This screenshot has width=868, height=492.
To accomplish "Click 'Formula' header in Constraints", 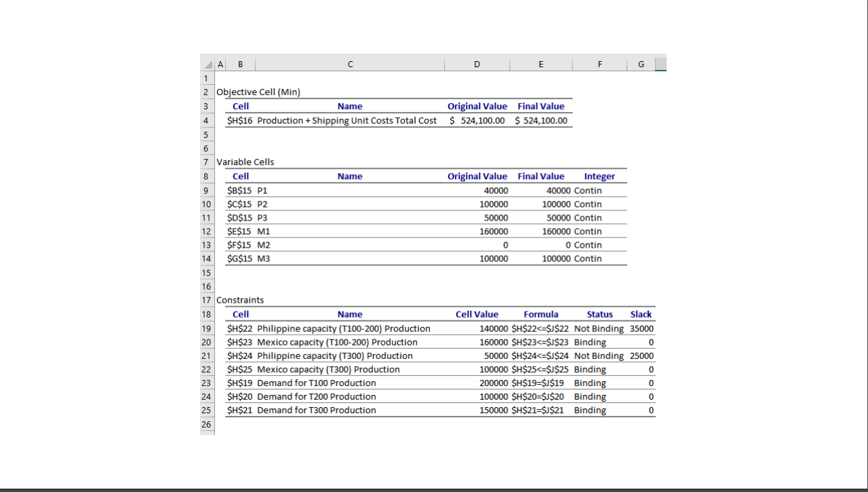I will (x=541, y=314).
